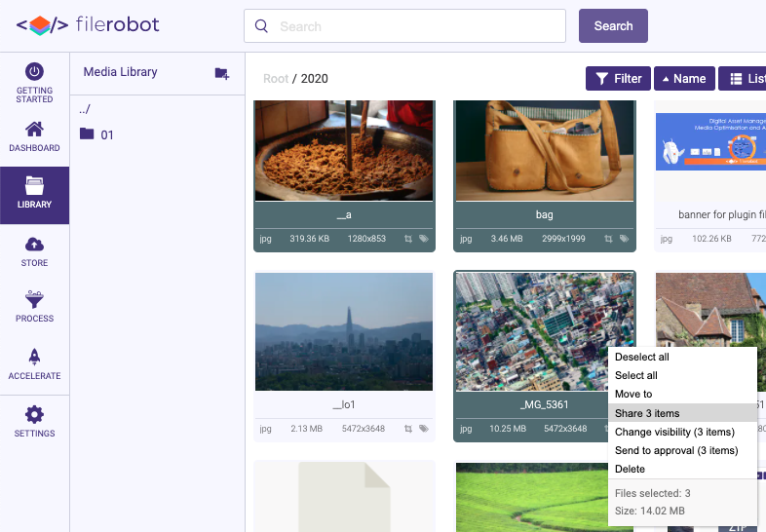The height and width of the screenshot is (532, 766).
Task: Click the purple Search button
Action: tap(613, 26)
